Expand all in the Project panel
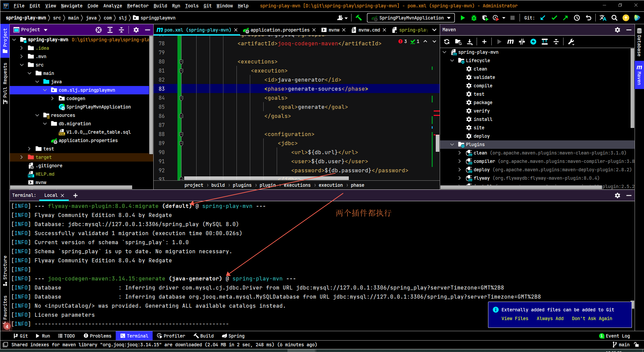 point(110,30)
